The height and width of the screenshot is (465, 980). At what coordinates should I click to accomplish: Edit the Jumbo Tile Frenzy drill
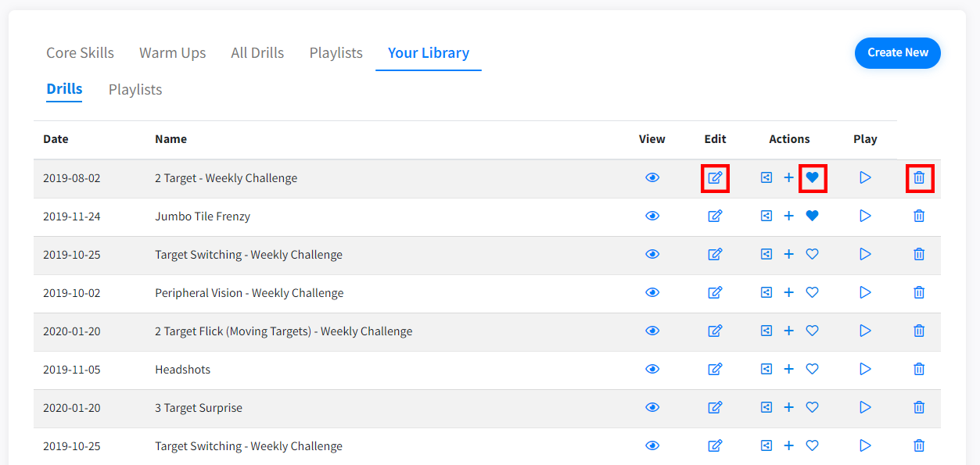tap(715, 216)
